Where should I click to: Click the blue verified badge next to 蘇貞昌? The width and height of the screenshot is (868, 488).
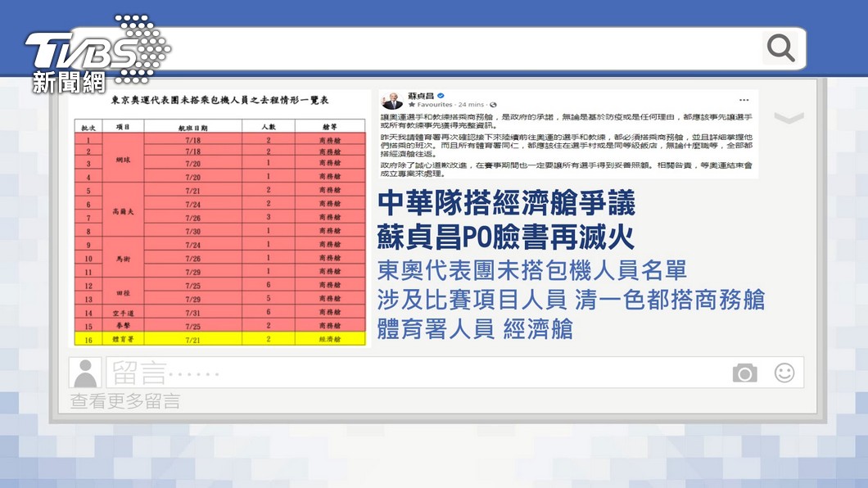[441, 96]
